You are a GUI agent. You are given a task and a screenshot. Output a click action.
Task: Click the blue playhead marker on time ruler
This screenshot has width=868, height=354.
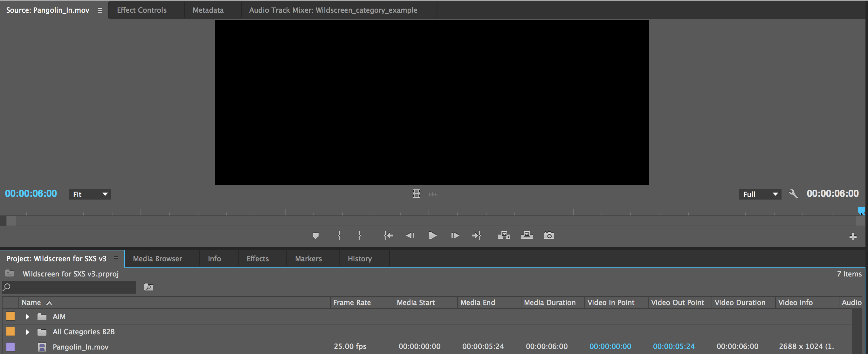(861, 211)
